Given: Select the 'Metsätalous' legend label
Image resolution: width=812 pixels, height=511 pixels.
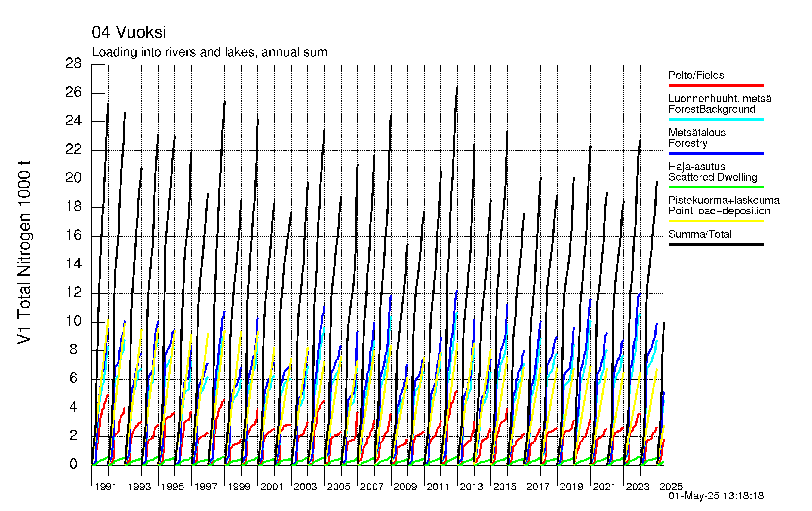Looking at the screenshot, I should 697,133.
